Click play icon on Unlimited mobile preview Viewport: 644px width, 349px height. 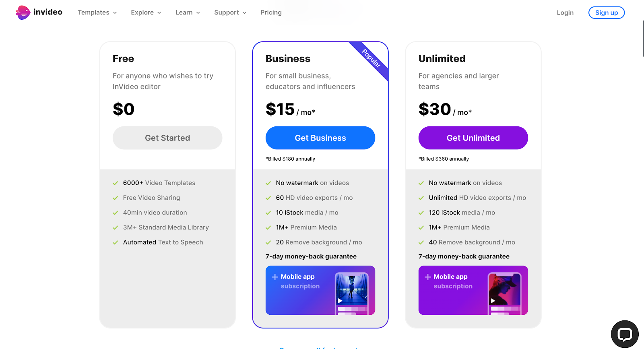pyautogui.click(x=493, y=301)
